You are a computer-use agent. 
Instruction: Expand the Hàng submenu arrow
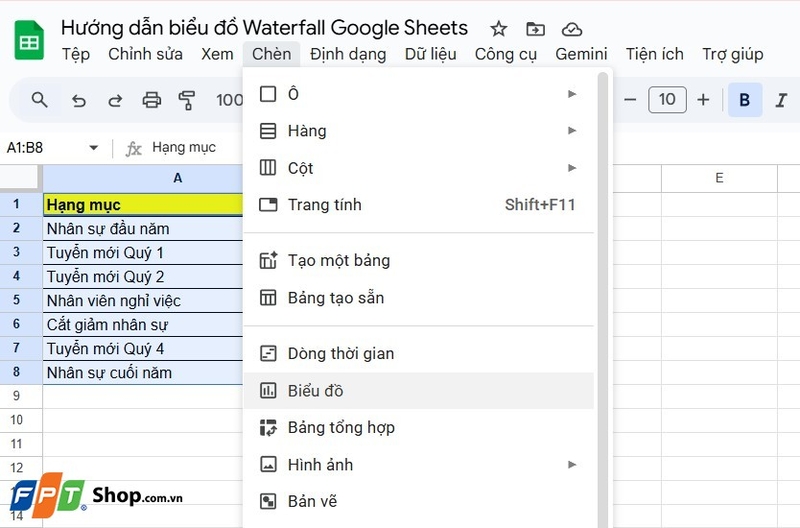click(572, 131)
